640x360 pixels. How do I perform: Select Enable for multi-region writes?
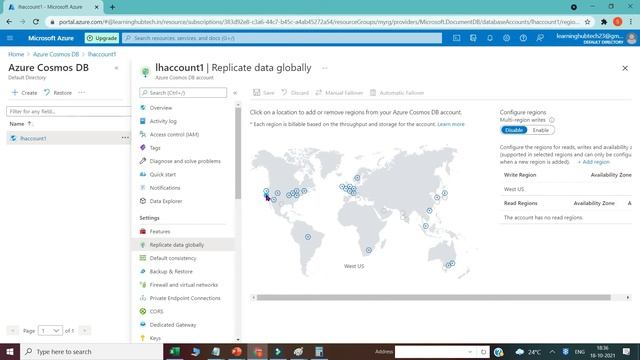(x=540, y=130)
